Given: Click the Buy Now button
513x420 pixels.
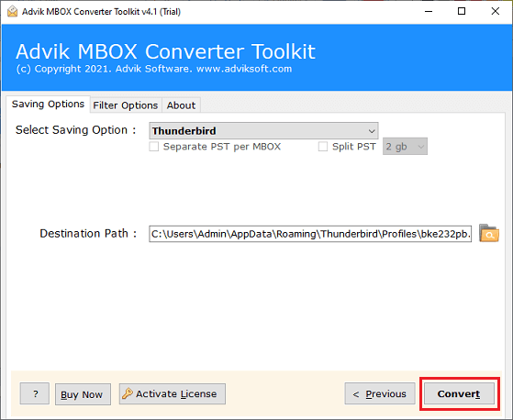Looking at the screenshot, I should tap(83, 394).
